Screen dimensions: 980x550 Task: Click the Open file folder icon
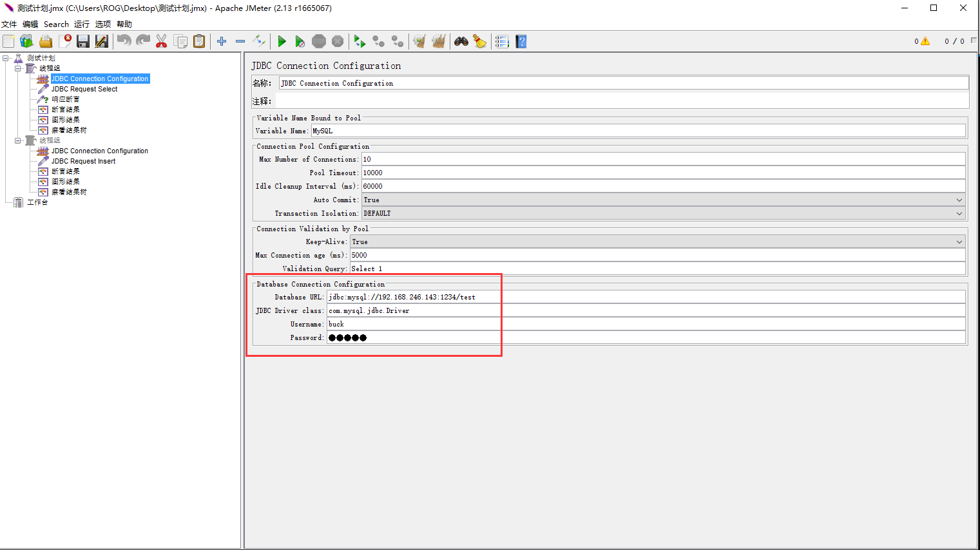[46, 41]
